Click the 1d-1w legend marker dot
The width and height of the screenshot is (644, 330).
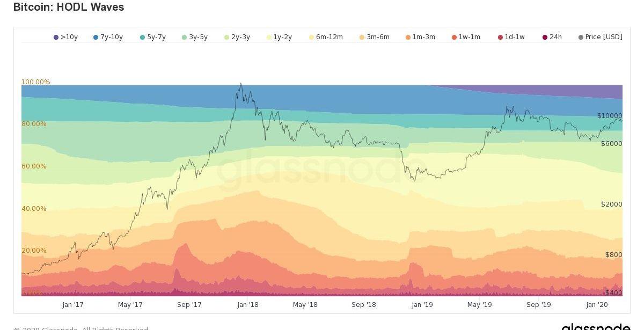[x=500, y=38]
